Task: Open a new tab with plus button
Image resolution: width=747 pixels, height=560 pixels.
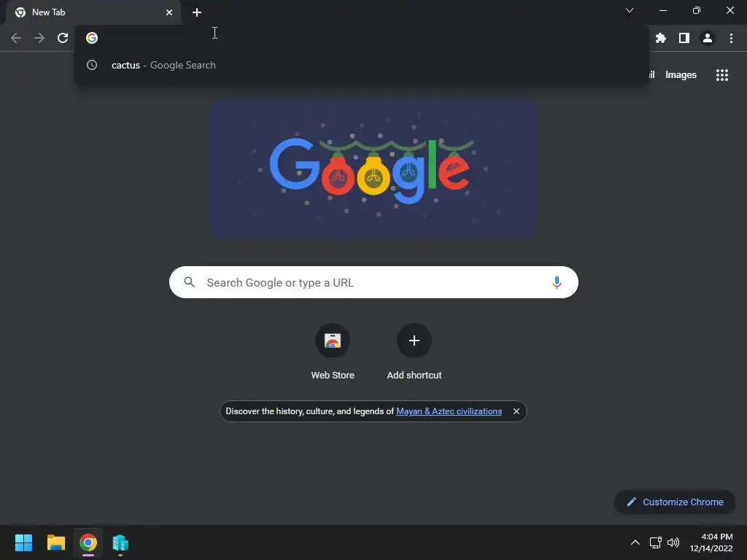Action: (x=197, y=12)
